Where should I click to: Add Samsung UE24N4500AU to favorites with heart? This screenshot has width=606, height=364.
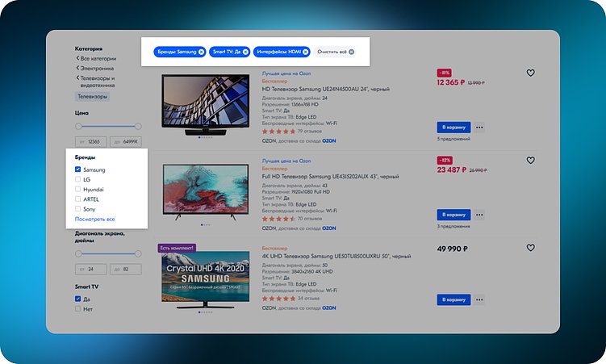coord(531,73)
